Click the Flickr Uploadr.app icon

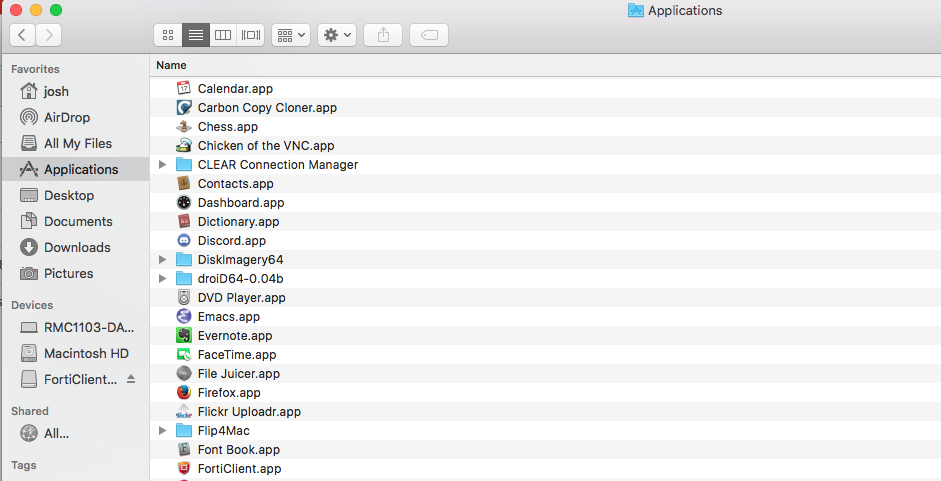184,412
